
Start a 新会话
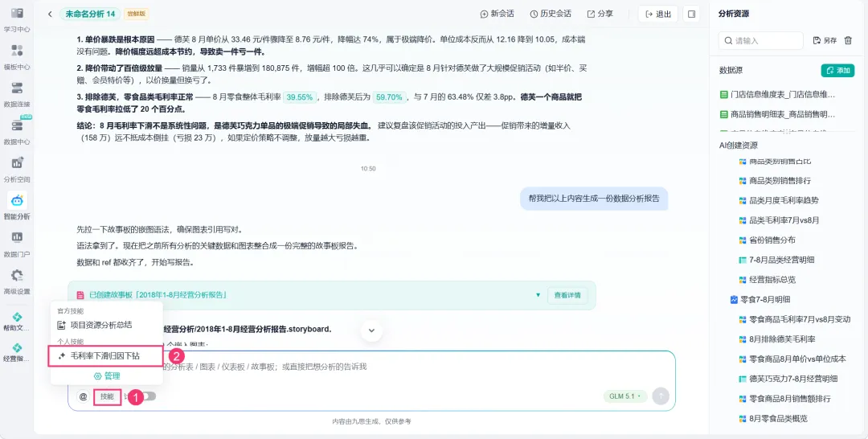[497, 14]
